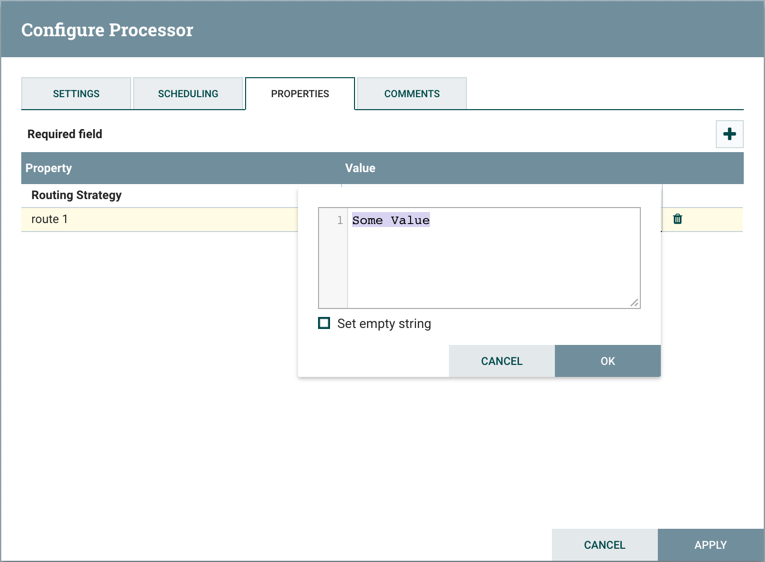
Task: Click the highlighted "Some Value" text
Action: pyautogui.click(x=391, y=220)
